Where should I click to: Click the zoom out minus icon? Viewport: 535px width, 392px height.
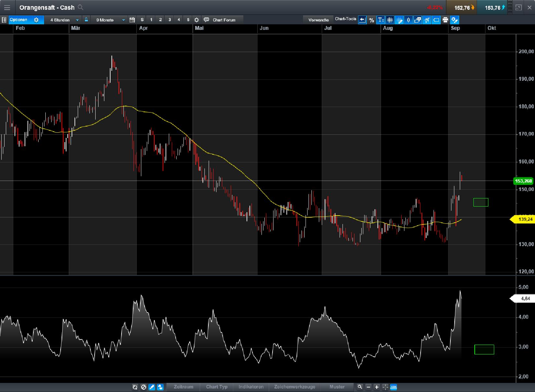click(x=368, y=387)
